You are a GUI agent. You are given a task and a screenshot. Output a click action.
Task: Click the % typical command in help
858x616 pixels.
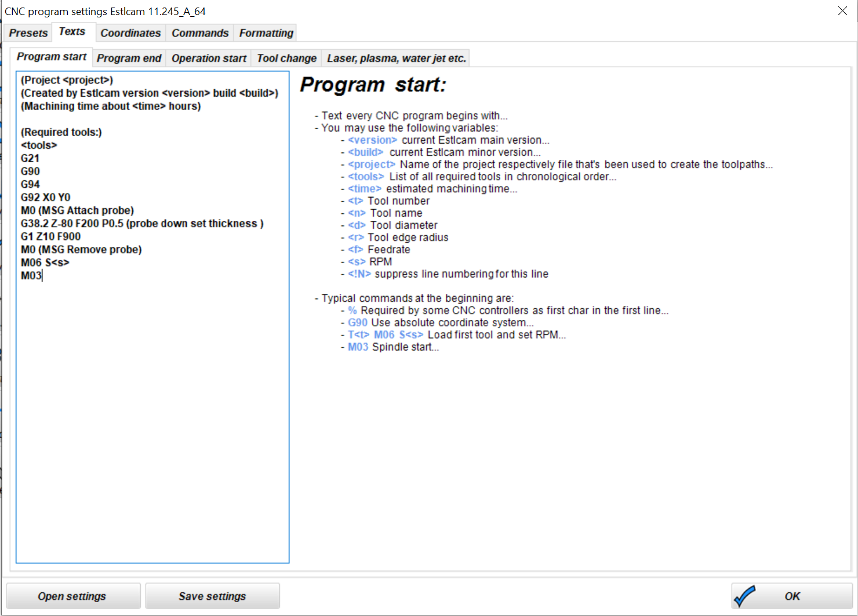[352, 311]
